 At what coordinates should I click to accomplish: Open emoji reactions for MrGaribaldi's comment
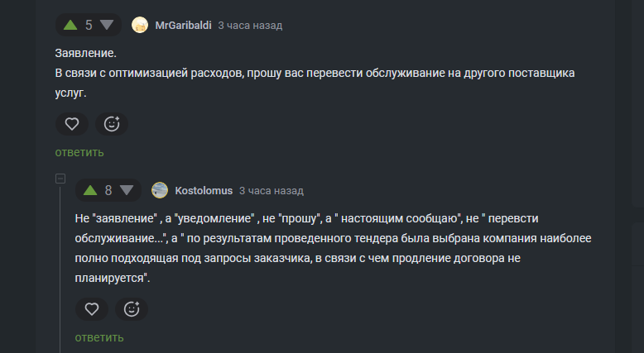[x=112, y=124]
